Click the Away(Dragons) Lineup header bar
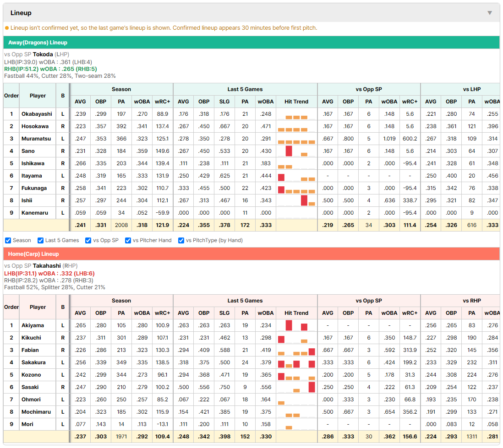Image resolution: width=503 pixels, height=448 pixels. [x=251, y=42]
